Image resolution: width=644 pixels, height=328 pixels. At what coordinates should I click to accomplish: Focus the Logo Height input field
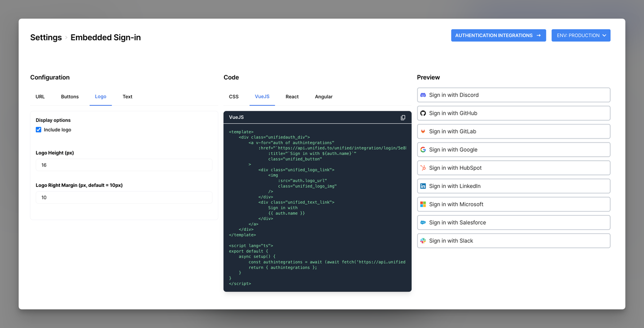coord(124,165)
